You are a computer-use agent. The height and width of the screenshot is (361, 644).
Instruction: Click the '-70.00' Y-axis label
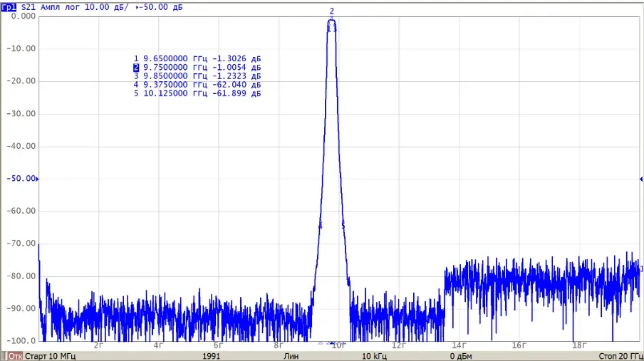(x=21, y=243)
